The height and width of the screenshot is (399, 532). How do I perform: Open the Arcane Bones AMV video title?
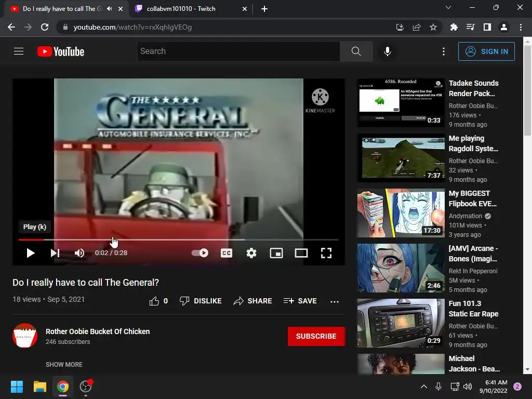pyautogui.click(x=473, y=254)
